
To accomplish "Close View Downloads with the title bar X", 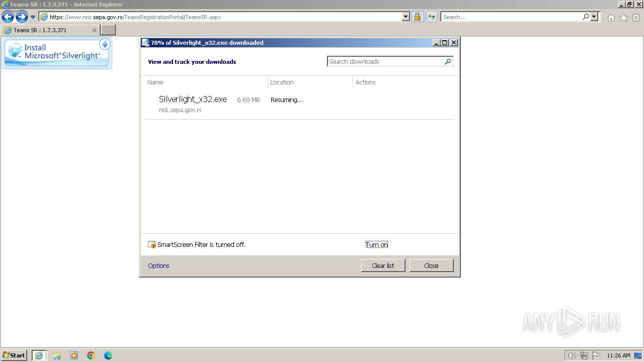I will tap(454, 43).
